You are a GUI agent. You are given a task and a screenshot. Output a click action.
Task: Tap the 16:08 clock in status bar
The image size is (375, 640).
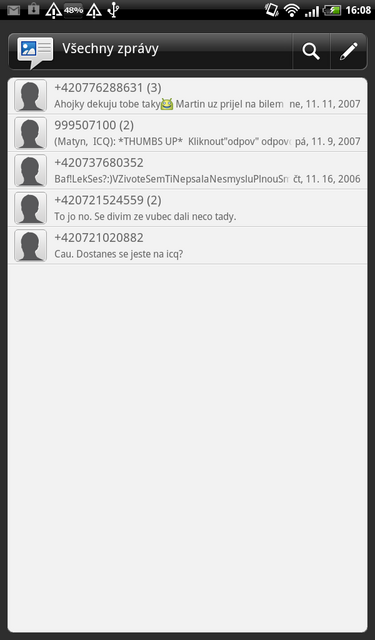click(358, 10)
